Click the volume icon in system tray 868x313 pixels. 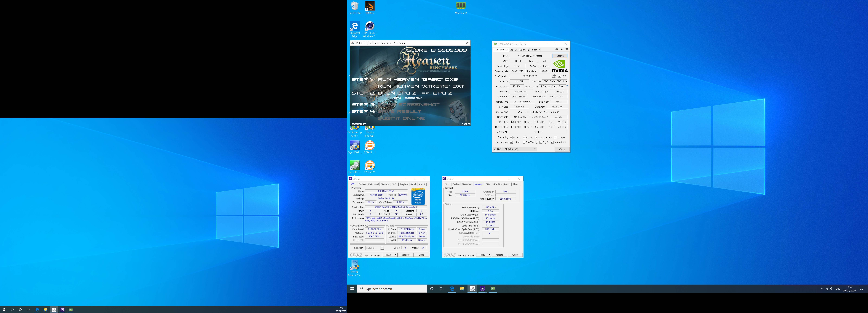coord(832,289)
